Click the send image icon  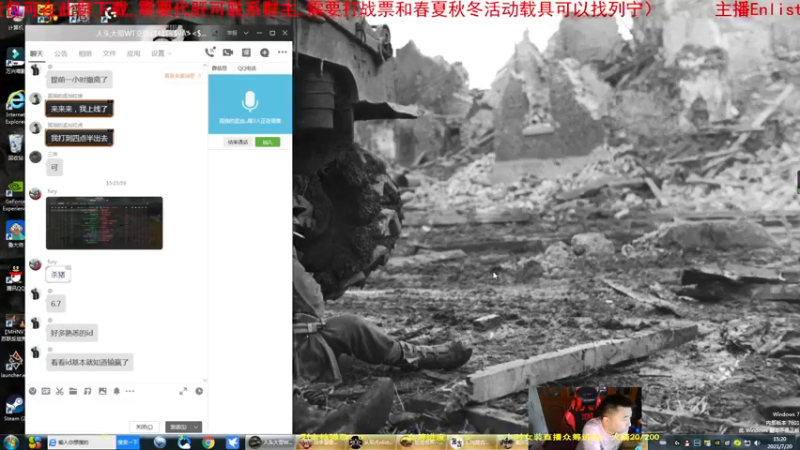click(x=103, y=391)
